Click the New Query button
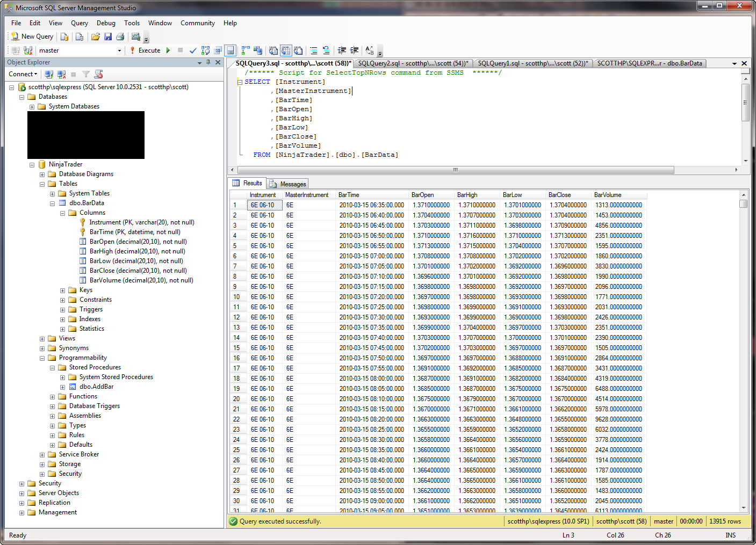Viewport: 756px width, 545px height. point(32,37)
